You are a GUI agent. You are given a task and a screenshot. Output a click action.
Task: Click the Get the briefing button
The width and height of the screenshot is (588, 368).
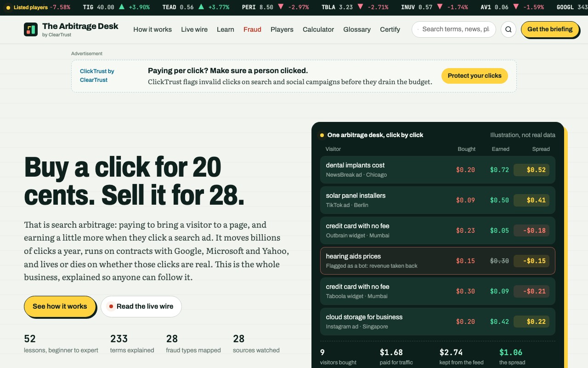point(550,29)
